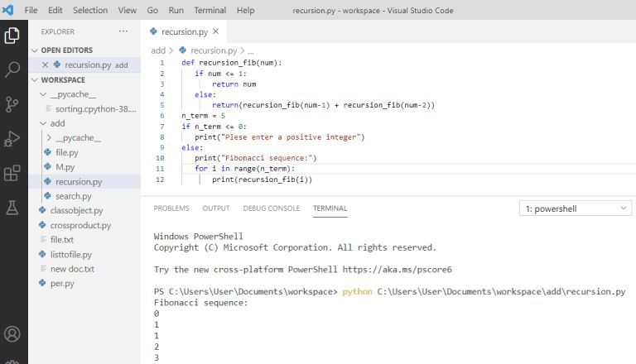This screenshot has width=636, height=364.
Task: Click the aka.ms/pscore6 link in terminal
Action: (397, 269)
